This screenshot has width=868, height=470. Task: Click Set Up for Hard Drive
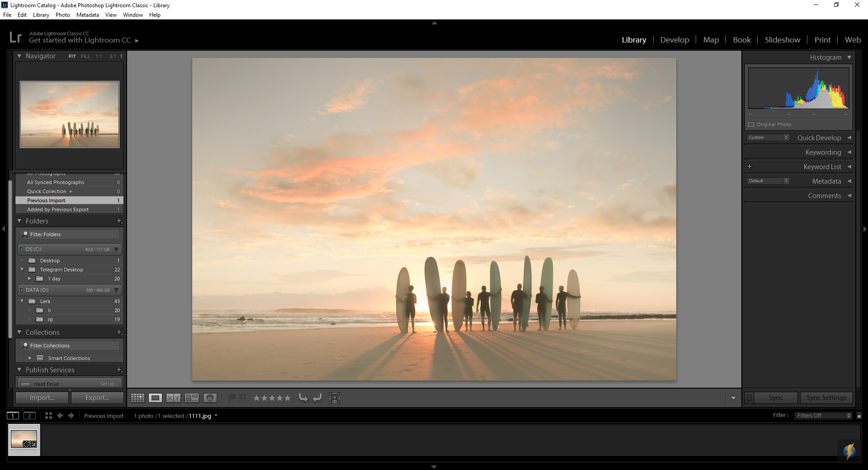[x=109, y=384]
